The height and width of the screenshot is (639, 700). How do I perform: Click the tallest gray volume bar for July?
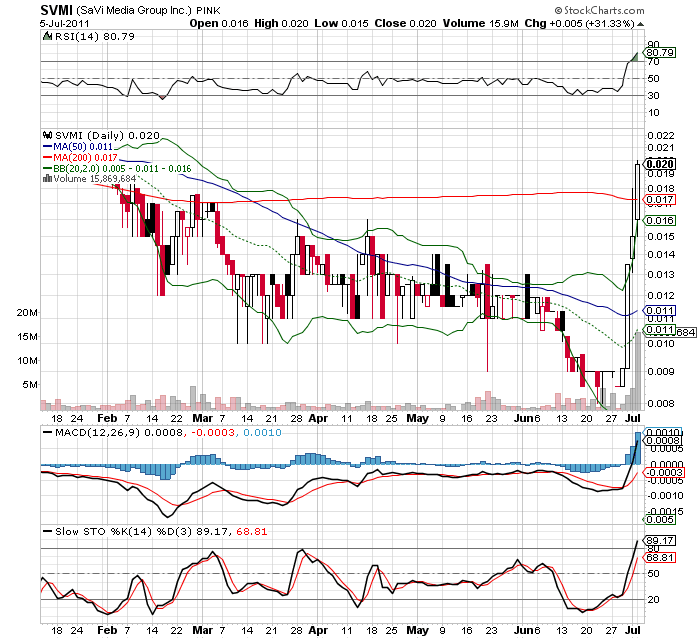638,371
